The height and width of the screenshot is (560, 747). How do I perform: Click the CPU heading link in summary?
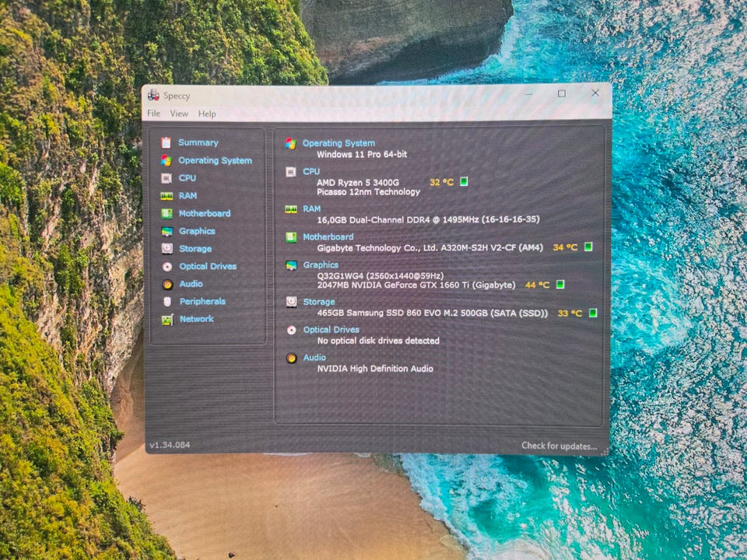pyautogui.click(x=311, y=171)
